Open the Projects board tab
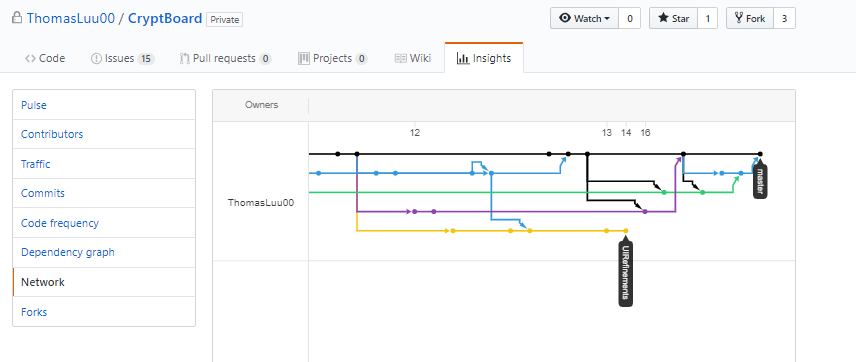This screenshot has height=362, width=856. click(x=332, y=58)
